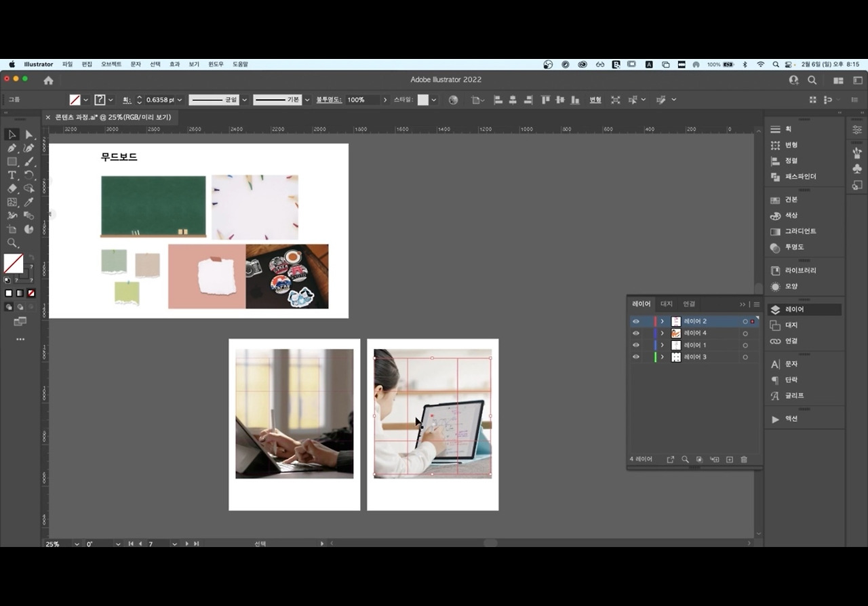Click the 스타일 graphic style swatch
This screenshot has height=606, width=868.
tap(423, 100)
